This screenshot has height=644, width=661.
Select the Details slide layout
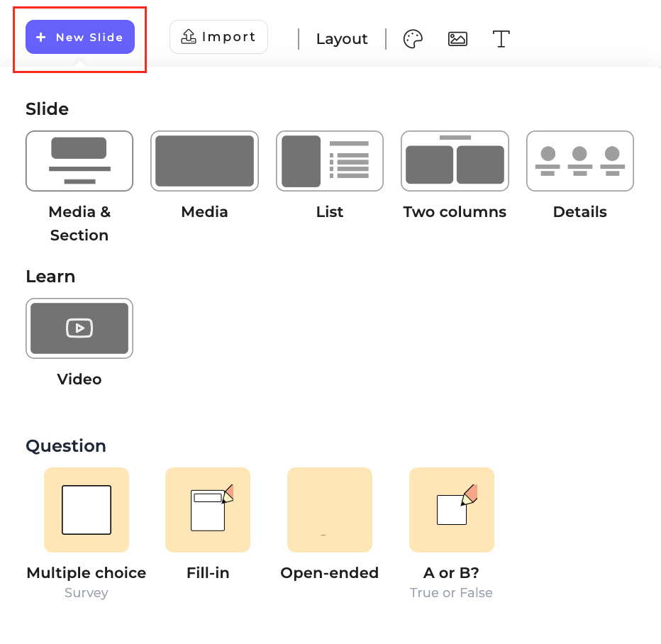pyautogui.click(x=580, y=161)
